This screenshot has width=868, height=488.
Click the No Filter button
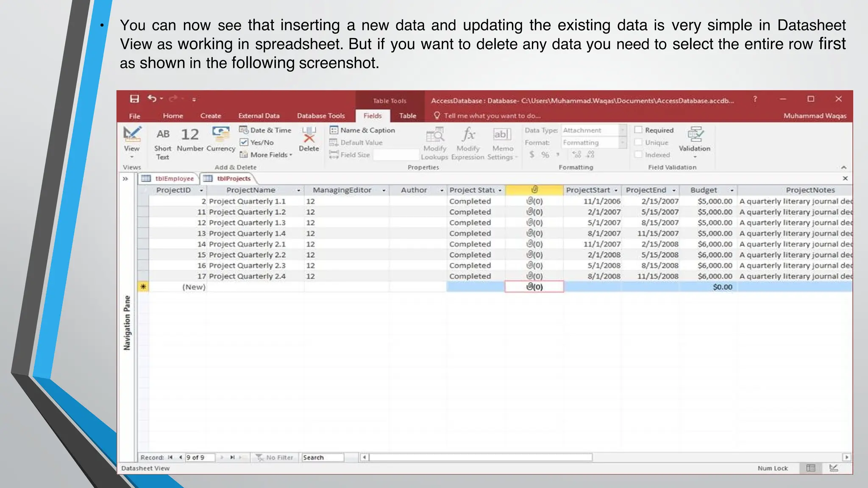coord(275,457)
